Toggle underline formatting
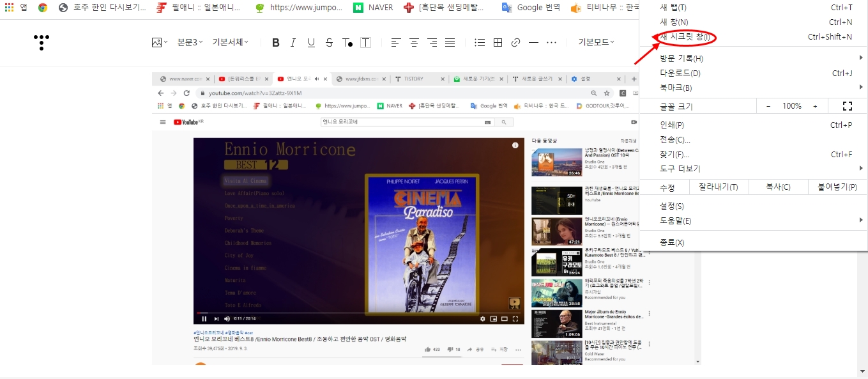Viewport: 868px width, 379px height. pyautogui.click(x=311, y=43)
